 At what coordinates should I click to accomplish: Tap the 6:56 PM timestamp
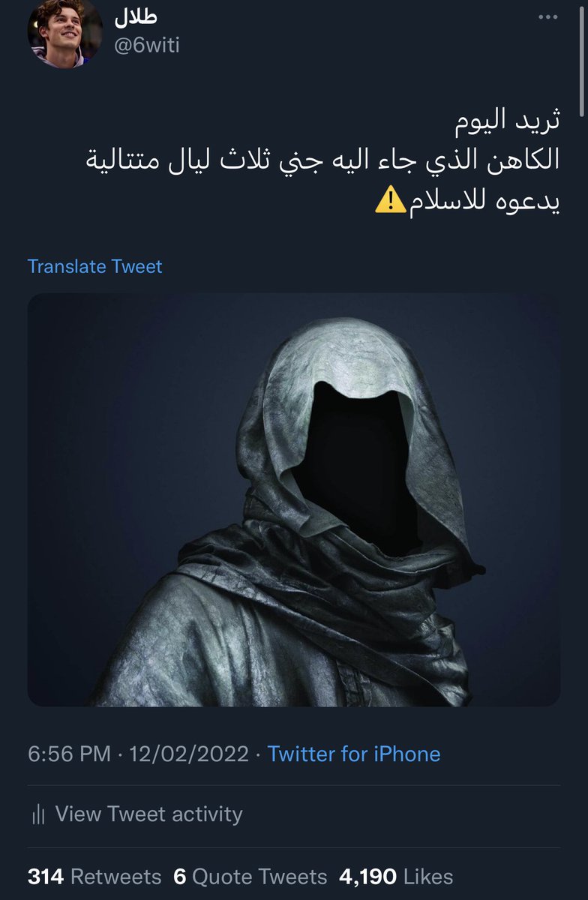click(x=69, y=754)
